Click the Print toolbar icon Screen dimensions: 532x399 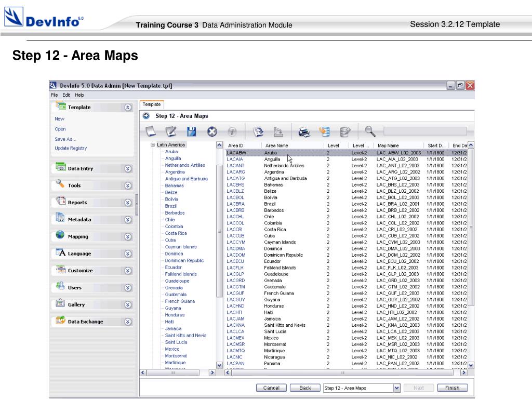tap(304, 131)
